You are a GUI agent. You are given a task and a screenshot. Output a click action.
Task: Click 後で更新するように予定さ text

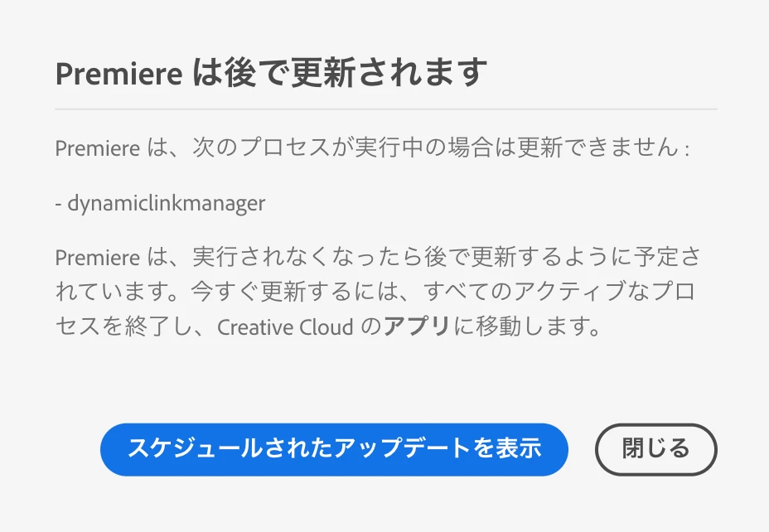coord(563,256)
